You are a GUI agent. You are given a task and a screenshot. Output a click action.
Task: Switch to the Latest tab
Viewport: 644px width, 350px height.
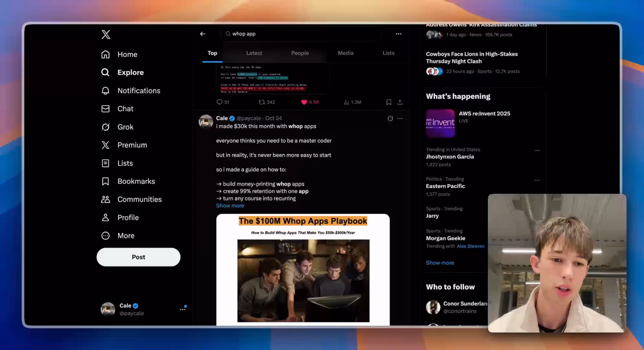click(254, 53)
